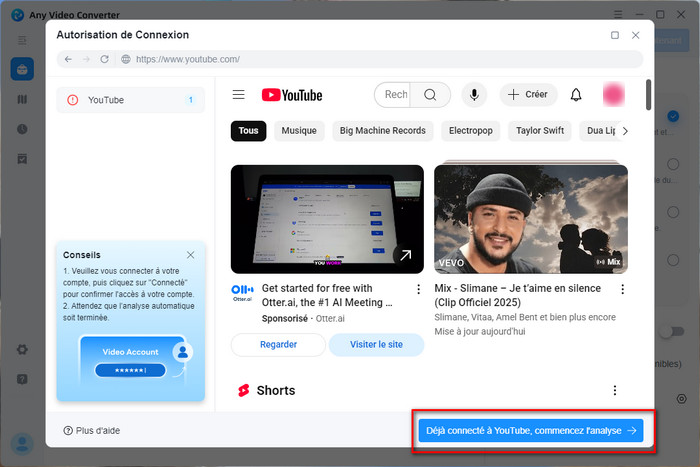Click the Regarder button

[x=278, y=344]
